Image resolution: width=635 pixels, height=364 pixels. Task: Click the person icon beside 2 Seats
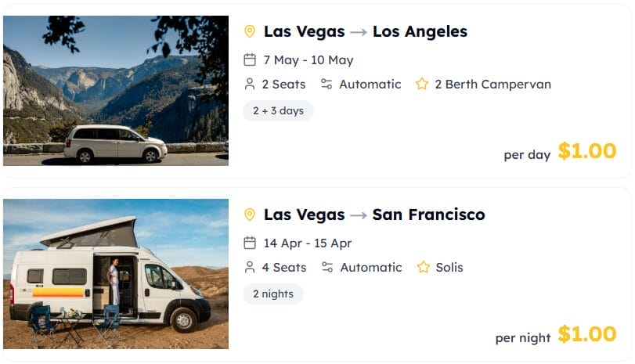(x=250, y=85)
